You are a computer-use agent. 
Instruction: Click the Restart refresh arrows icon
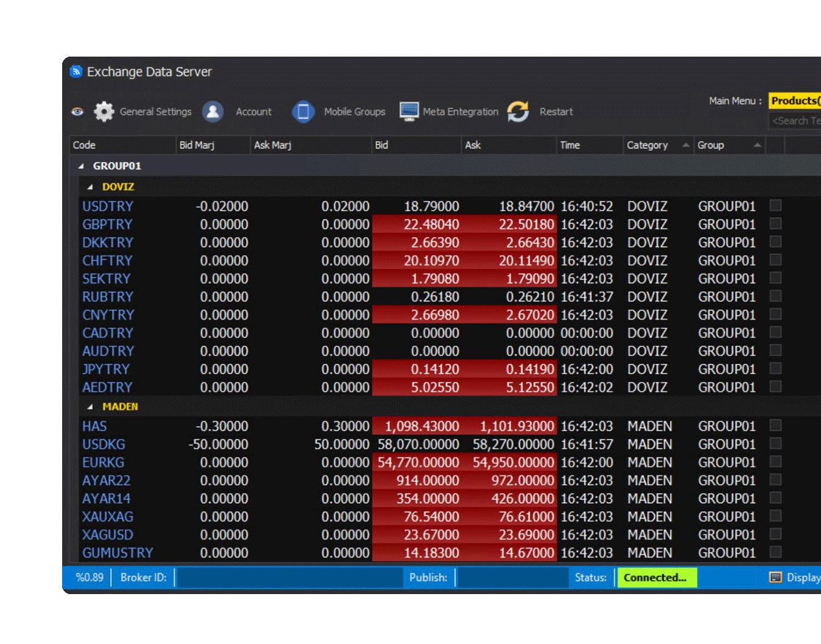[518, 111]
